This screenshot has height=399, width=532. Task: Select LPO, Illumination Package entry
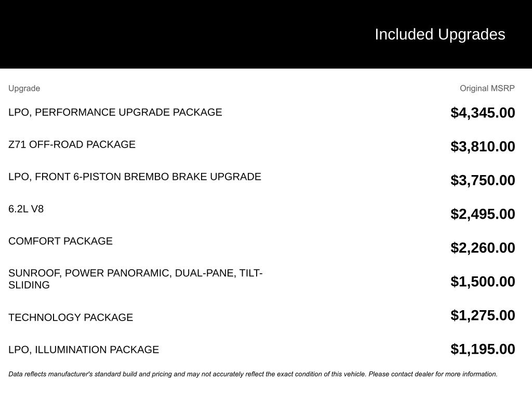point(84,350)
